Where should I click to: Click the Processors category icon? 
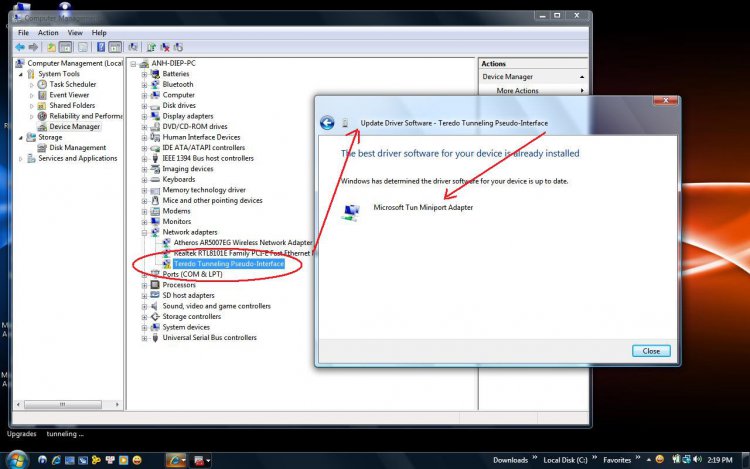[x=155, y=284]
